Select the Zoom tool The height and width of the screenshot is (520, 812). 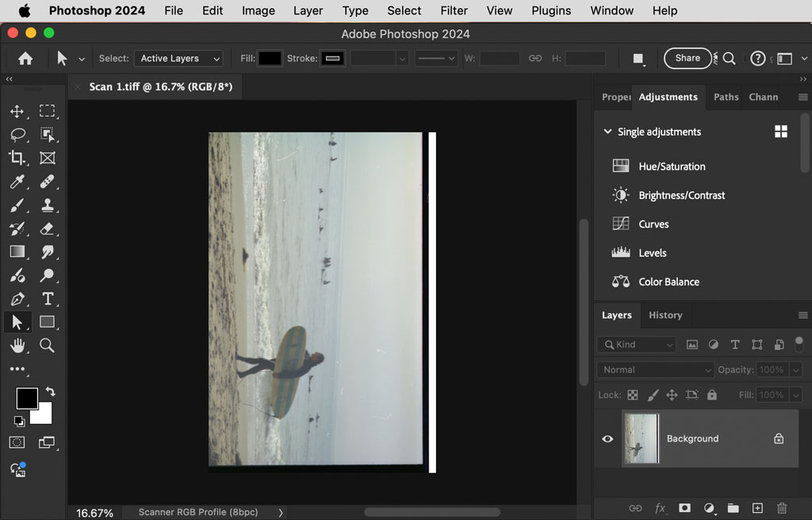[48, 345]
